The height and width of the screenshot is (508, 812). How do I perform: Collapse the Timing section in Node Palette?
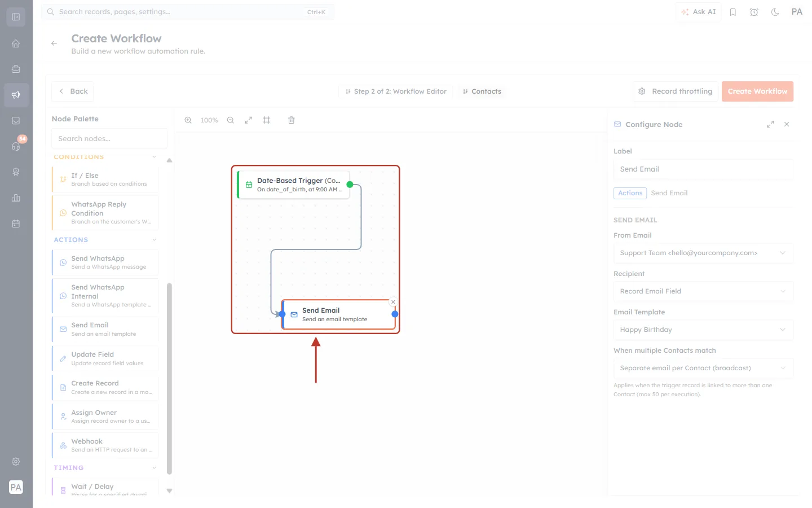tap(154, 468)
